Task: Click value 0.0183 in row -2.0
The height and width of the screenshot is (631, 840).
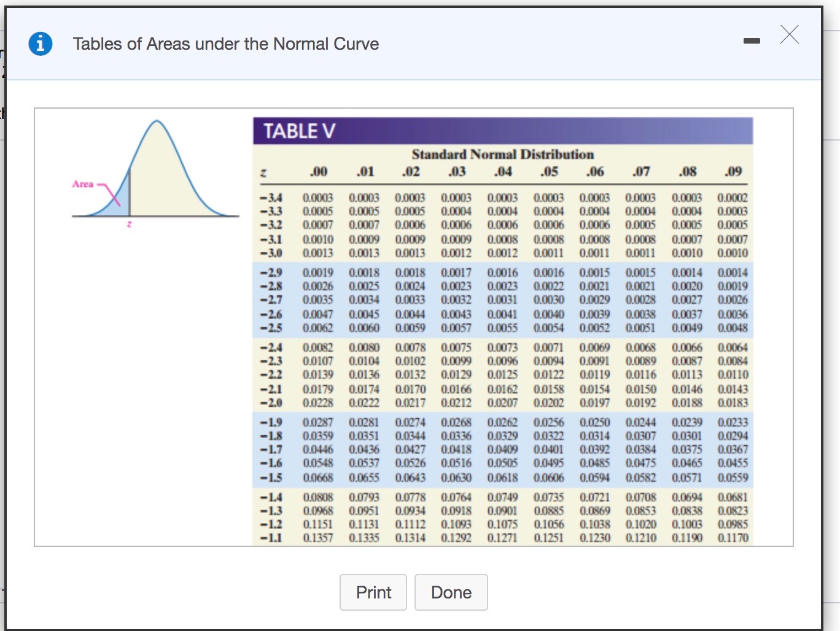Action: tap(733, 403)
